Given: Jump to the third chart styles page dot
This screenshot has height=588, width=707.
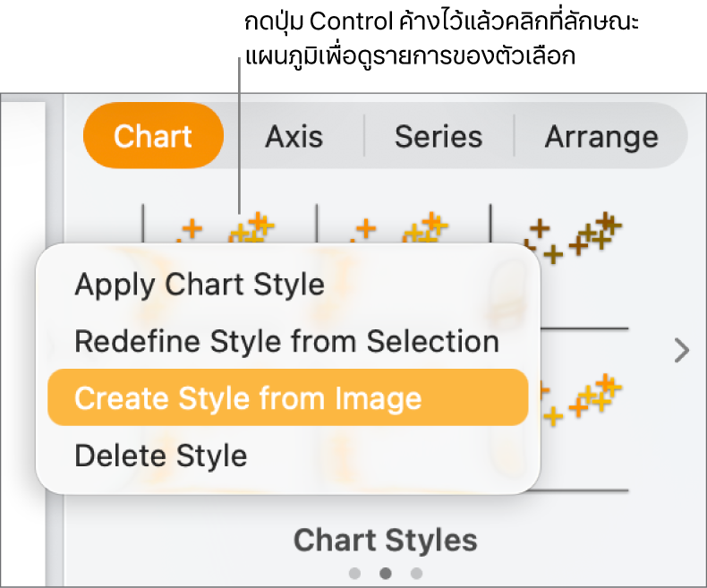Looking at the screenshot, I should click(416, 573).
